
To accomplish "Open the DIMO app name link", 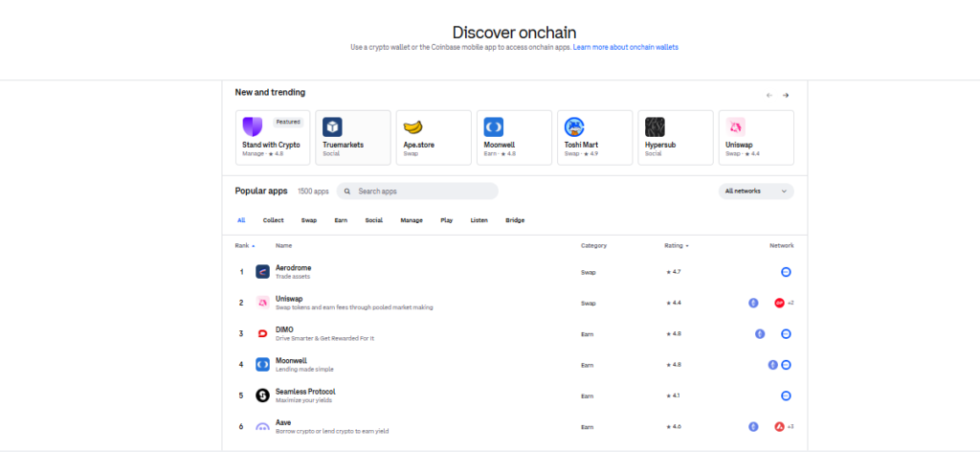I will coord(284,329).
